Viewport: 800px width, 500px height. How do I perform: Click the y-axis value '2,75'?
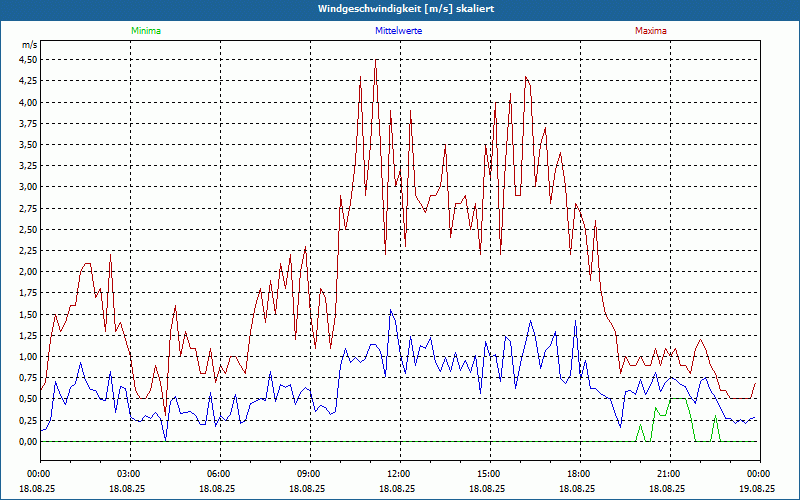(28, 208)
